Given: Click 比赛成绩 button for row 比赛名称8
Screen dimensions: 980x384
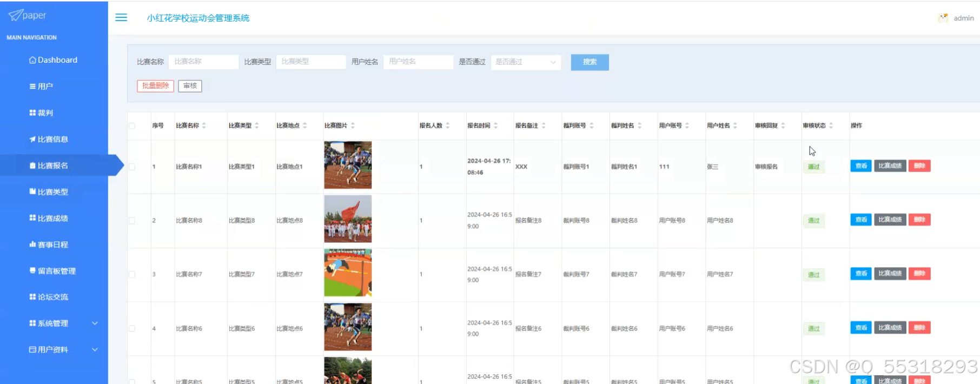Looking at the screenshot, I should [x=890, y=220].
